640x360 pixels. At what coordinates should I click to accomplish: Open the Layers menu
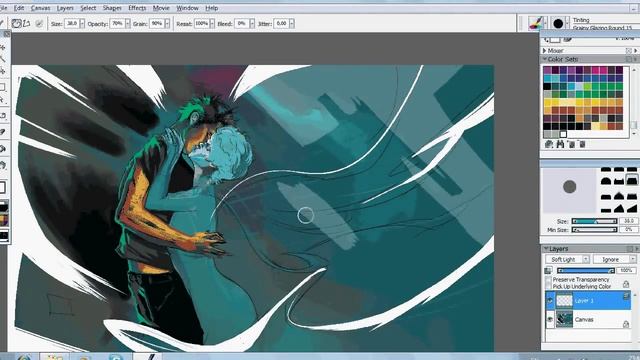[x=65, y=8]
